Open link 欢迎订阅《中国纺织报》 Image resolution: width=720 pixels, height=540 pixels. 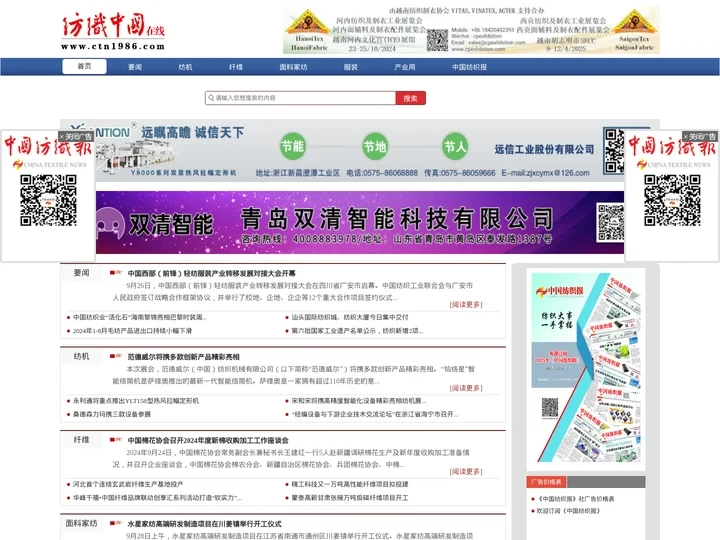point(568,511)
